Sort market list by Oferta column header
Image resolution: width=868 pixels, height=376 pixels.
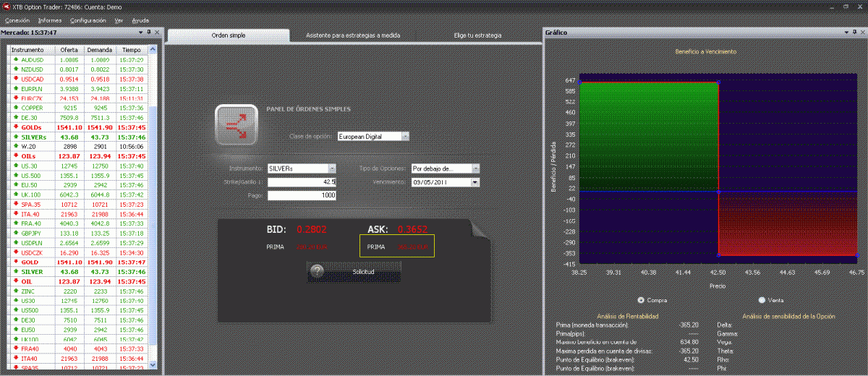click(69, 50)
